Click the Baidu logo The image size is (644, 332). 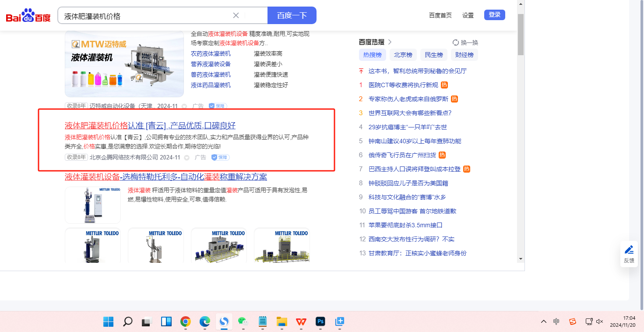pos(28,16)
